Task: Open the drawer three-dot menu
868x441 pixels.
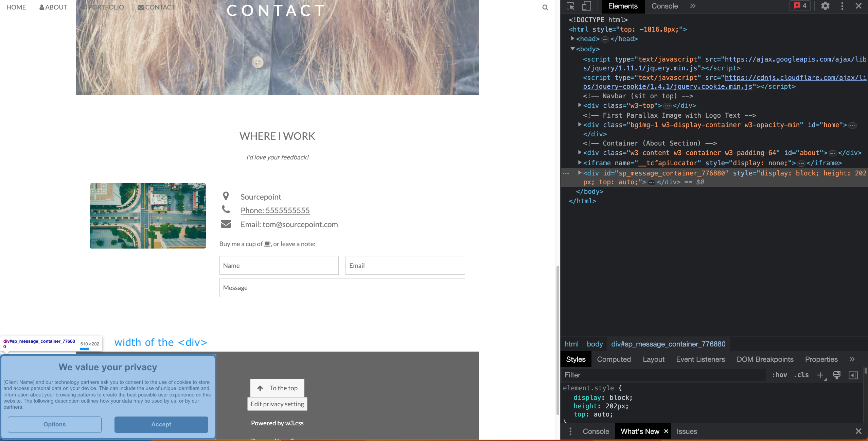Action: pos(570,431)
